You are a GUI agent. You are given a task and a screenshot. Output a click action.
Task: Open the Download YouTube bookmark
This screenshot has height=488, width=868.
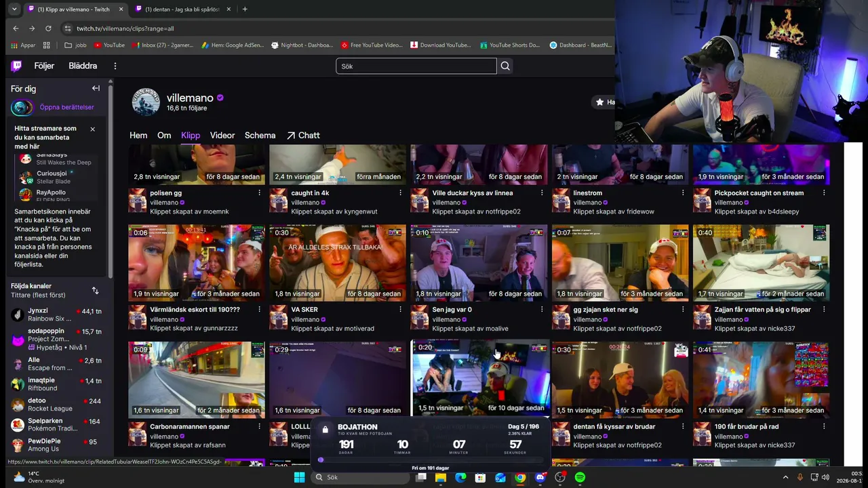click(440, 45)
